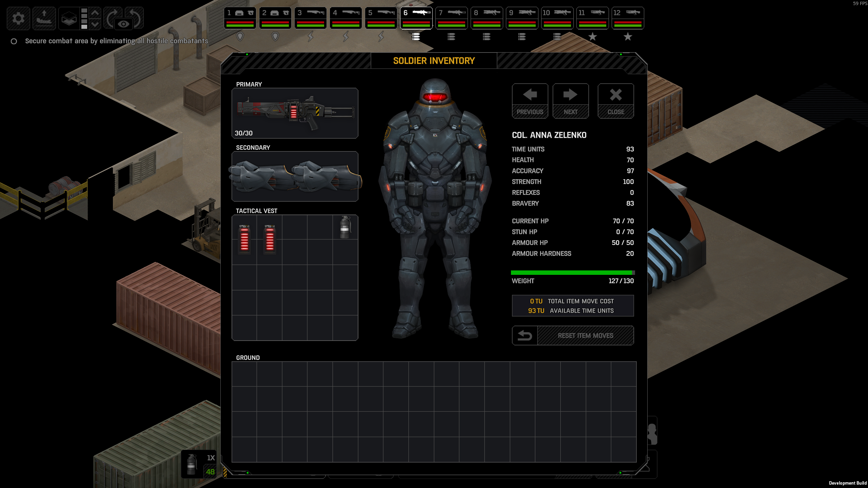
Task: Click the green weight progress bar
Action: tap(572, 272)
